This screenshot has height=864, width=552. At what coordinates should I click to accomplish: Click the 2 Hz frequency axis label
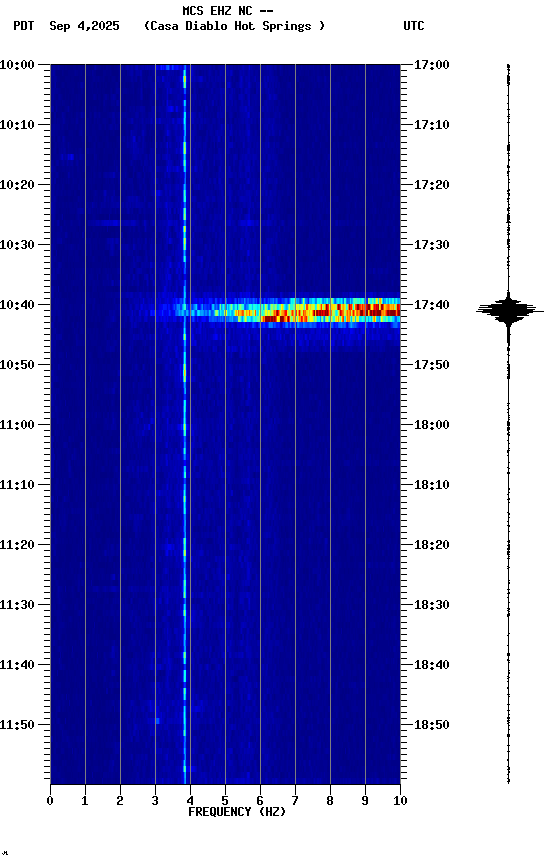(120, 801)
